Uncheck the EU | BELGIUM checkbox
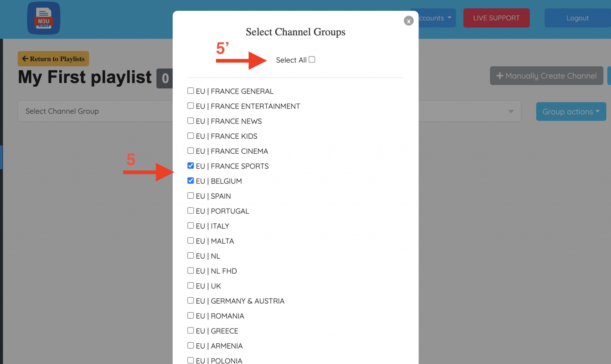 pyautogui.click(x=191, y=181)
